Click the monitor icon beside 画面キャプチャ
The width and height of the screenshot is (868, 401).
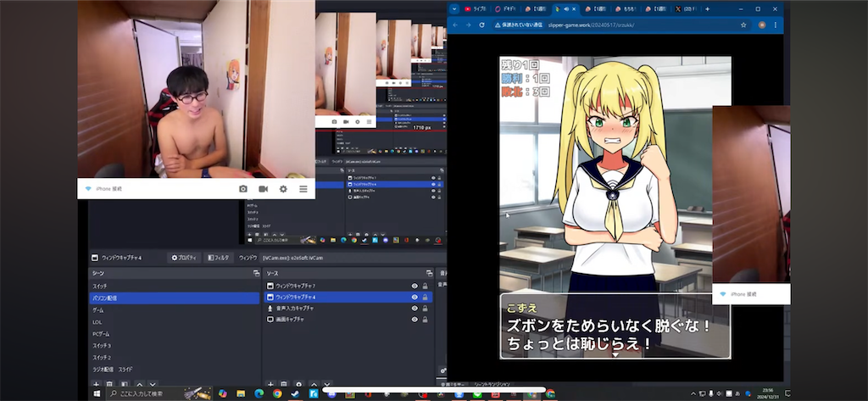coord(270,320)
